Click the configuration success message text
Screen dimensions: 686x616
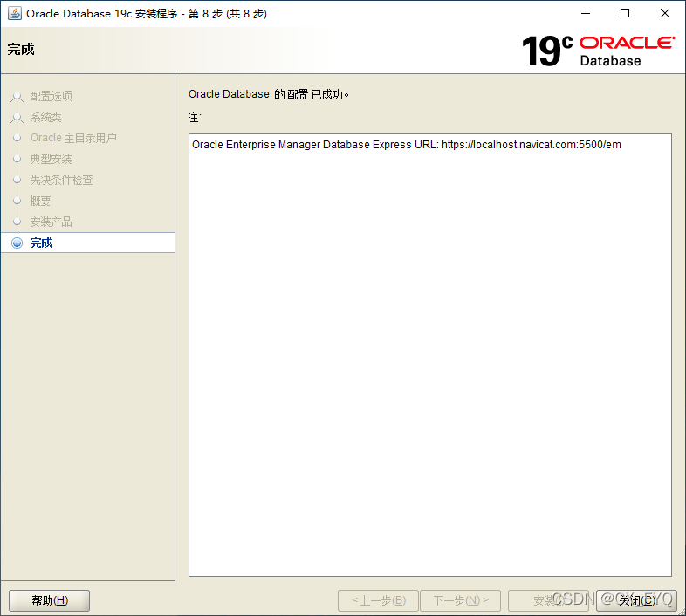pos(268,94)
